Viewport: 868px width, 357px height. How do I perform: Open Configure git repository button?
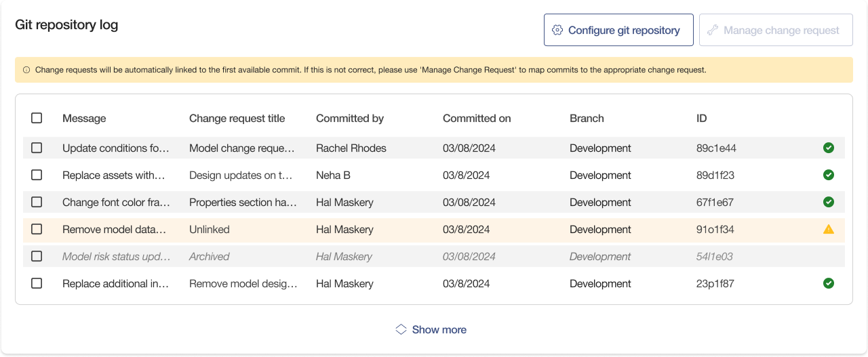point(618,30)
